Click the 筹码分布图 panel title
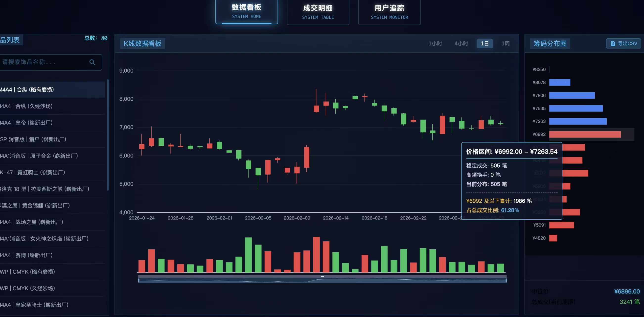 (550, 44)
